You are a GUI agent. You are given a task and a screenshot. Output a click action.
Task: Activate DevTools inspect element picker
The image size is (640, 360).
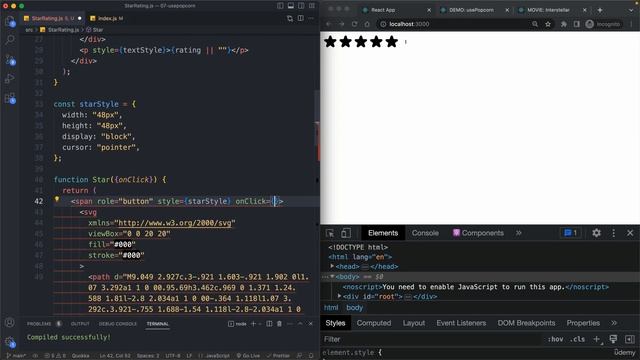coord(330,233)
